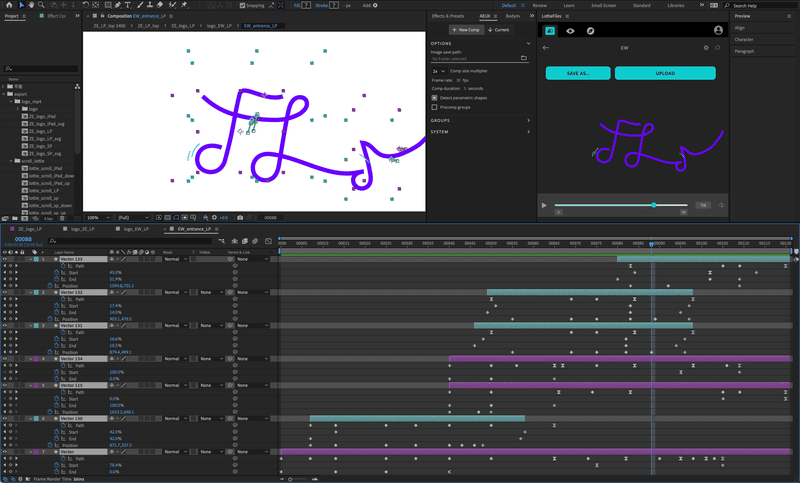Toggle the Snapping checkbox
Image resolution: width=800 pixels, height=483 pixels.
click(242, 5)
